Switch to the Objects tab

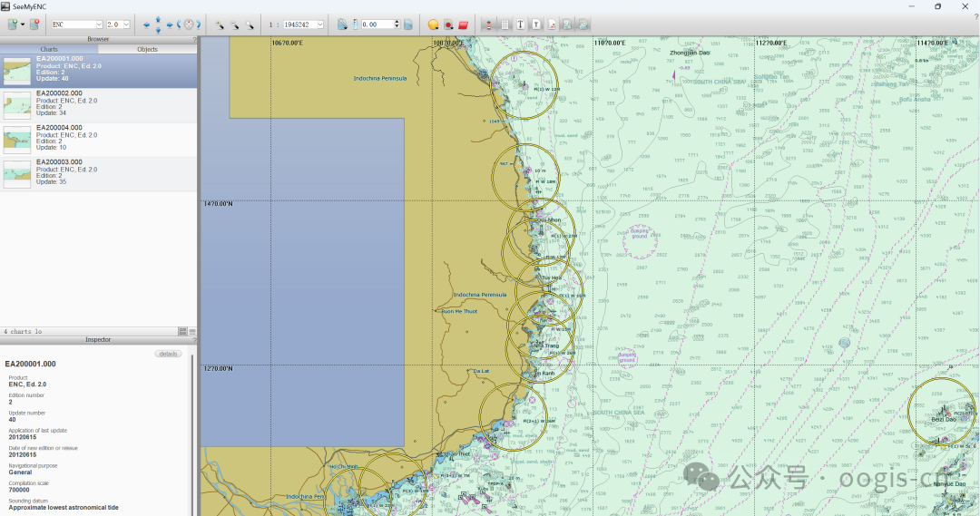tap(148, 49)
